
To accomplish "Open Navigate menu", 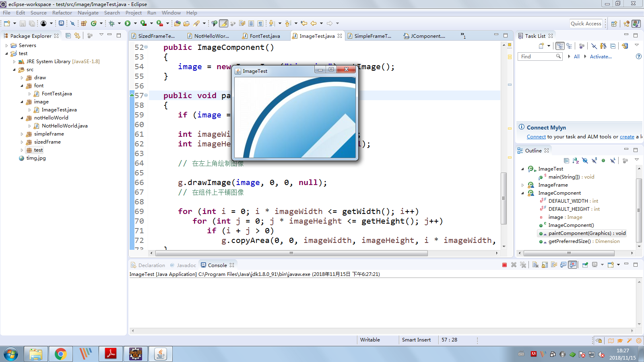I will point(88,13).
